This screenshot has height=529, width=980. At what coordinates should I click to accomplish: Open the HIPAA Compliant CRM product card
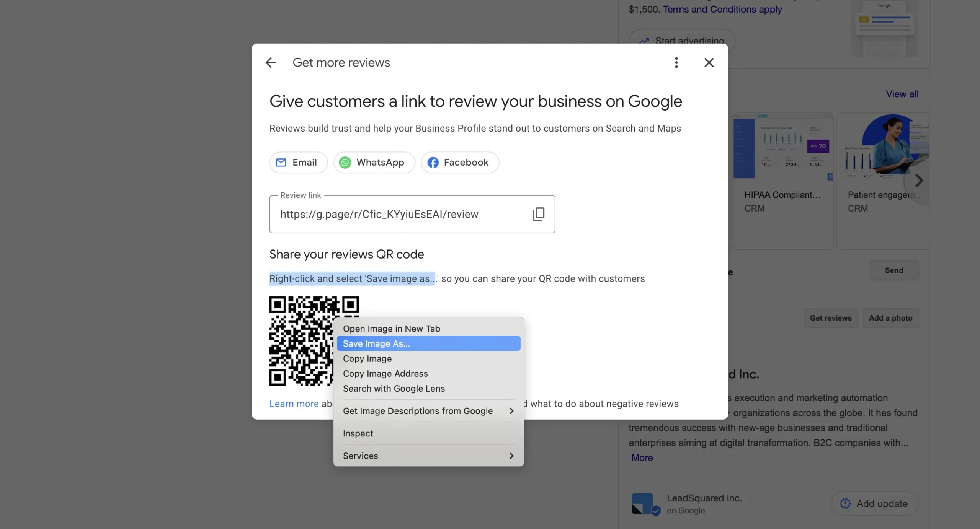pyautogui.click(x=783, y=181)
